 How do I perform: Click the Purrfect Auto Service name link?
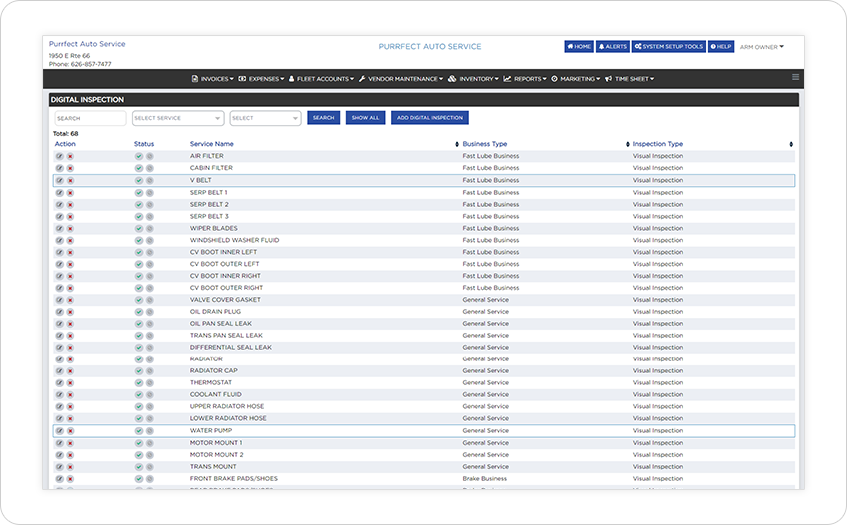point(87,44)
